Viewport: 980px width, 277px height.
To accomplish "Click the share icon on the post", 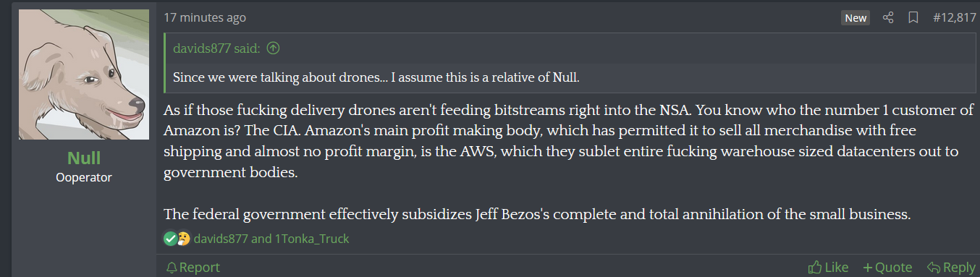I will coord(889,18).
